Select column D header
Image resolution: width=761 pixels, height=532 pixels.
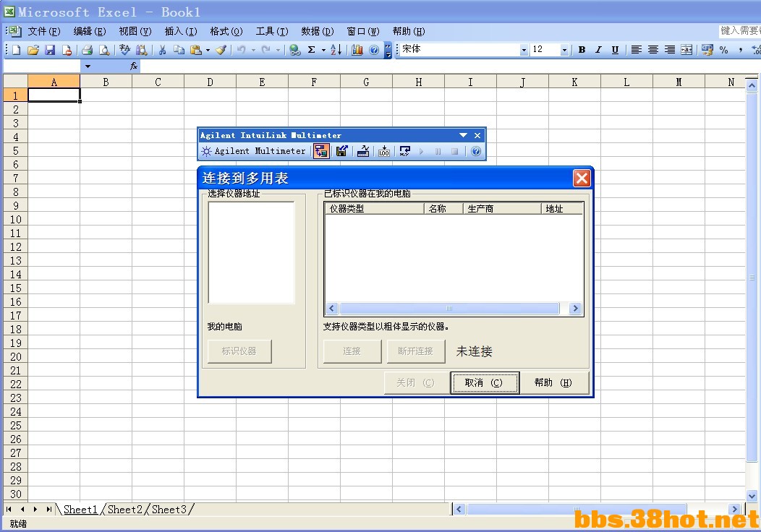[x=211, y=82]
